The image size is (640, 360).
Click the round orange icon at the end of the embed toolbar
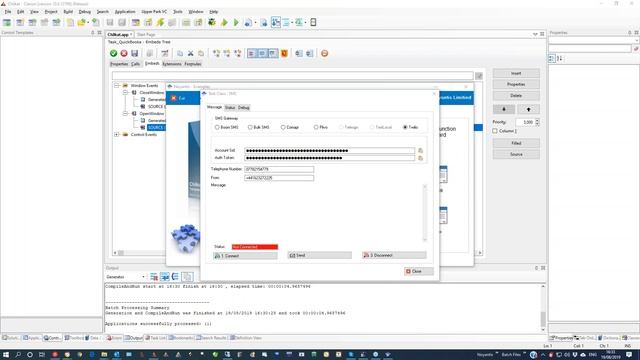(324, 53)
